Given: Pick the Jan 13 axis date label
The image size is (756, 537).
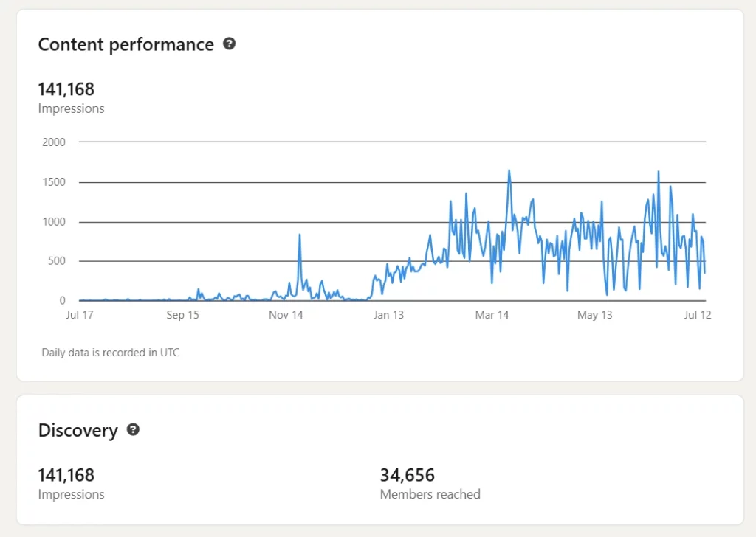Looking at the screenshot, I should point(388,315).
